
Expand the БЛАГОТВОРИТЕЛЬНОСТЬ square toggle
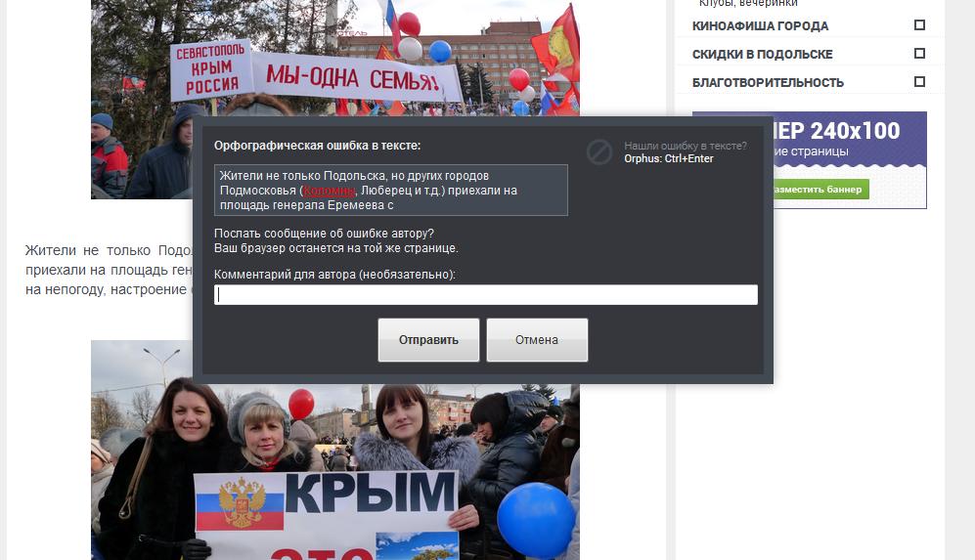click(919, 81)
